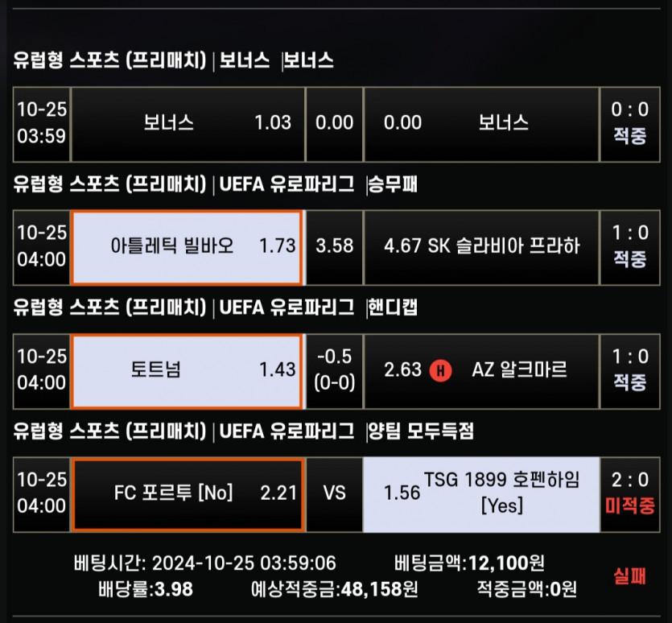This screenshot has height=623, width=672.
Task: Click the VS cell in Porto match
Action: tap(334, 493)
